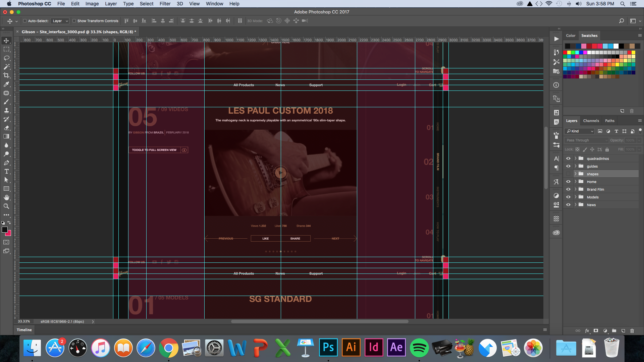Select the Move tool
The width and height of the screenshot is (644, 362).
point(6,41)
